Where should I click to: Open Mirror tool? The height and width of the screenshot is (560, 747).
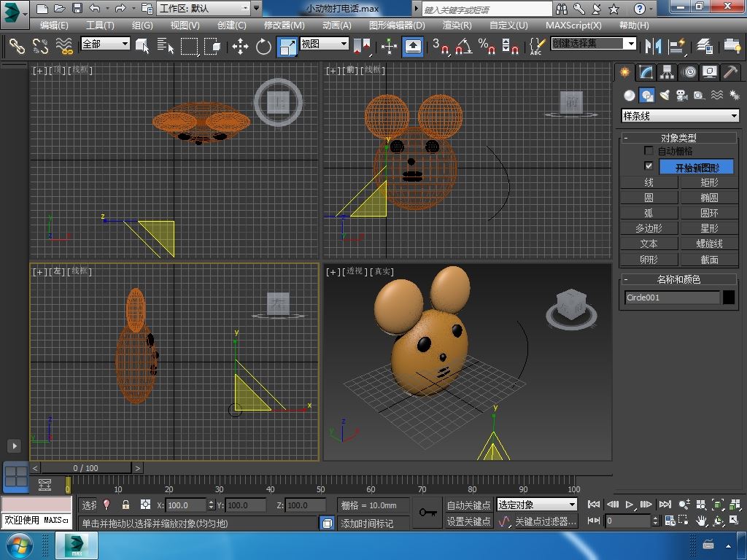point(653,46)
